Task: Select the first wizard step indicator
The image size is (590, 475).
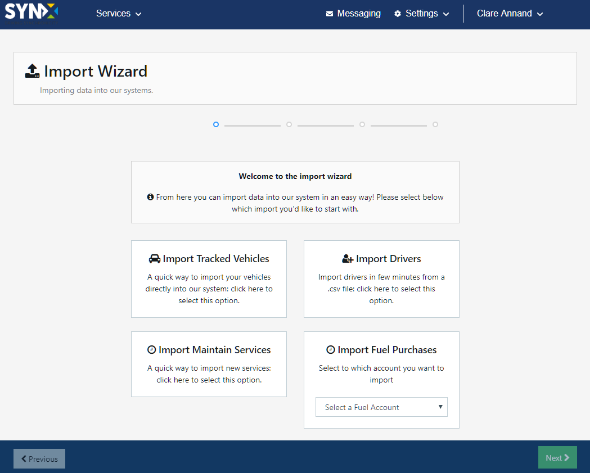Action: coord(216,125)
